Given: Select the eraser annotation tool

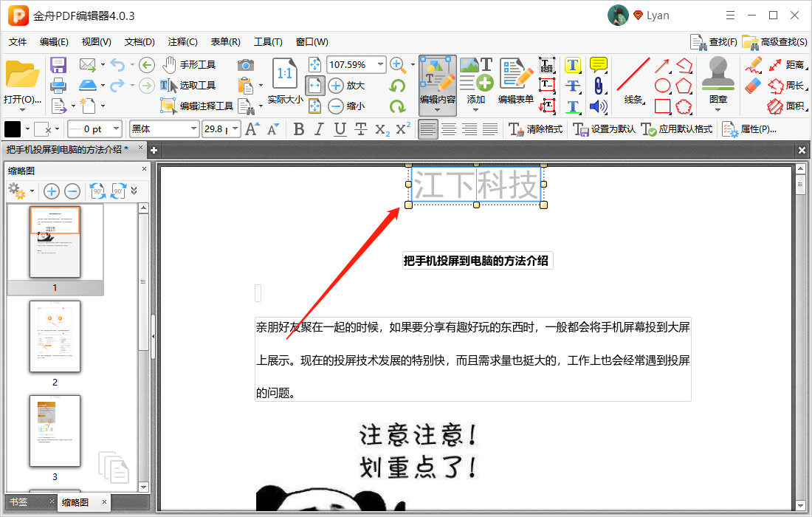Looking at the screenshot, I should [753, 87].
